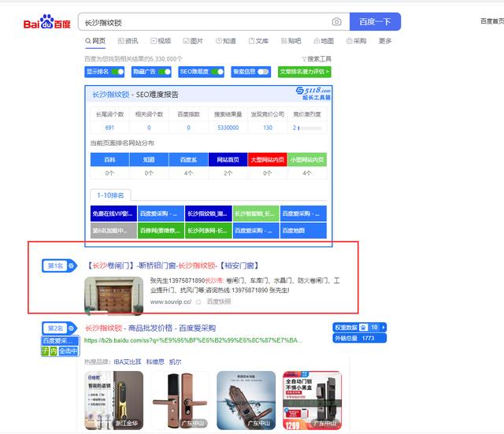Click the 浙江金华 product thumbnail
Screen dimensions: 504x434
click(x=113, y=401)
